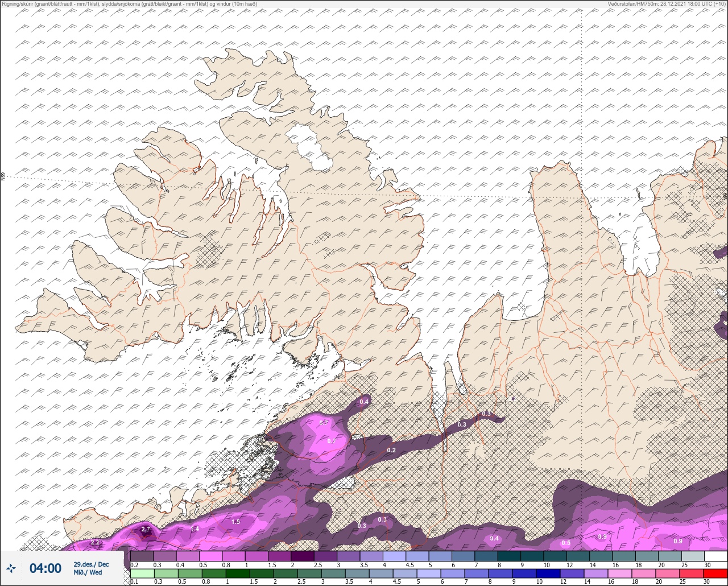Click the 04:00 forecast time display

(x=45, y=568)
